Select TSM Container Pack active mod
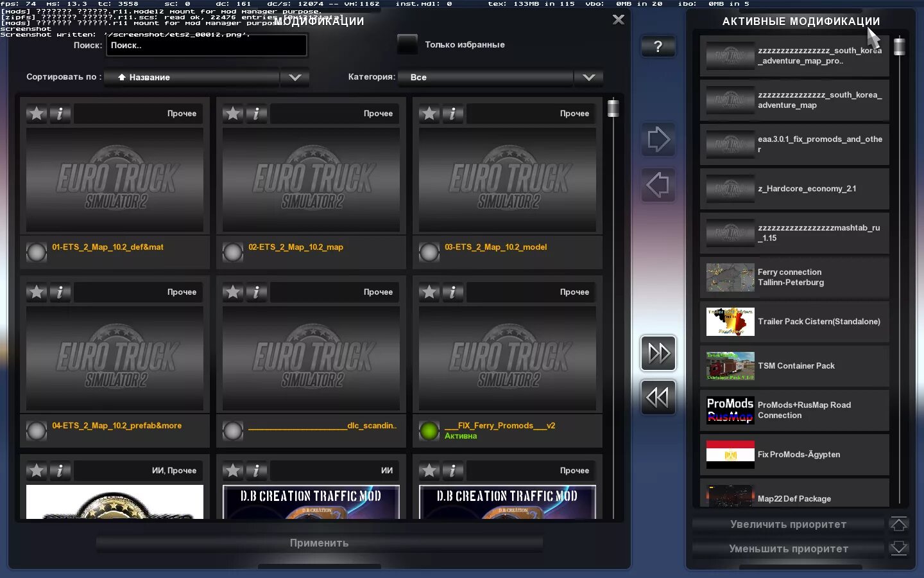This screenshot has width=924, height=578. pyautogui.click(x=794, y=366)
